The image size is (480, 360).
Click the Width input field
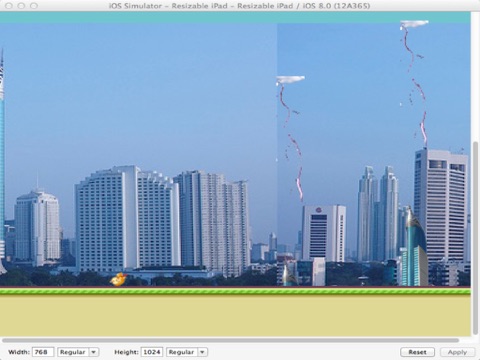click(x=43, y=352)
